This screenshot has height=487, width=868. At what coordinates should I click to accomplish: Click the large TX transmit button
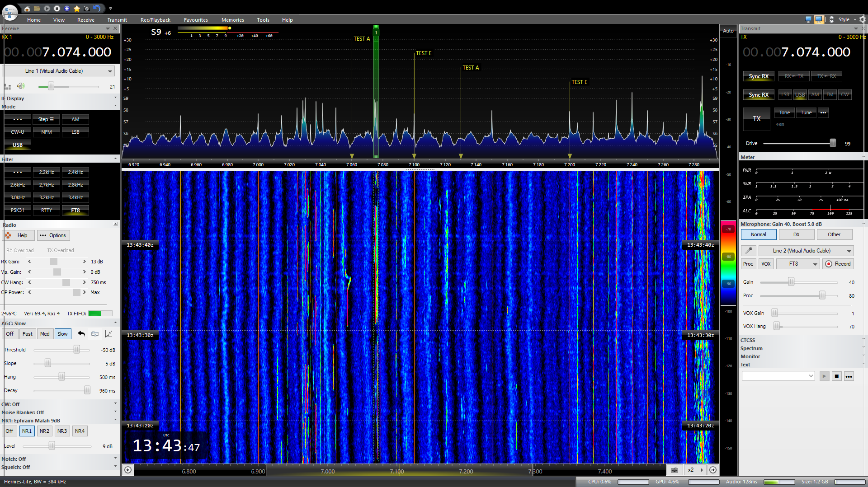tap(756, 119)
